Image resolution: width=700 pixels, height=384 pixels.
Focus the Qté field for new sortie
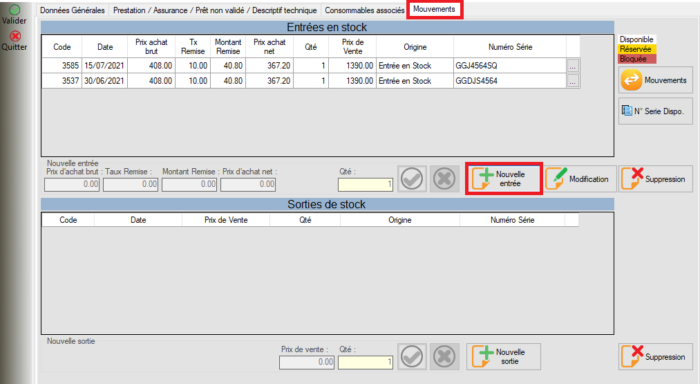[x=366, y=362]
